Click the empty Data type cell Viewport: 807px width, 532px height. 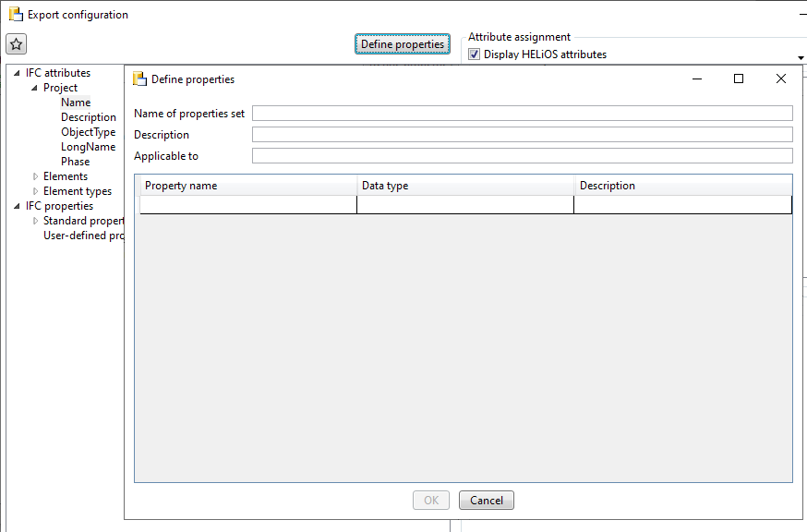tap(465, 204)
